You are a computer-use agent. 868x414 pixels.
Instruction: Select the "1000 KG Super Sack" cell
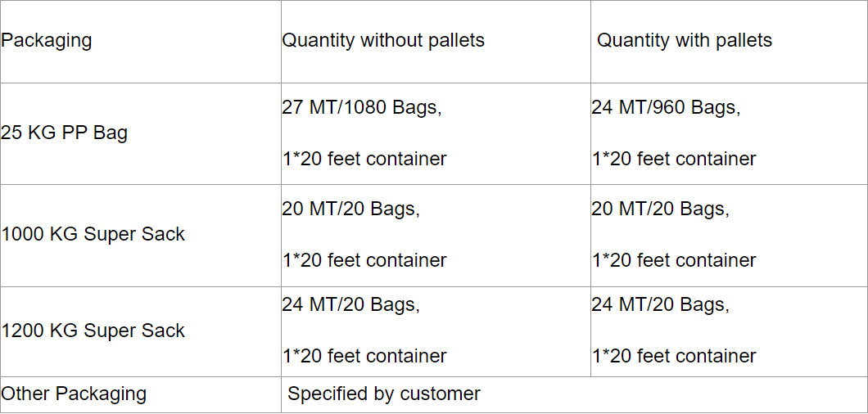coord(93,235)
